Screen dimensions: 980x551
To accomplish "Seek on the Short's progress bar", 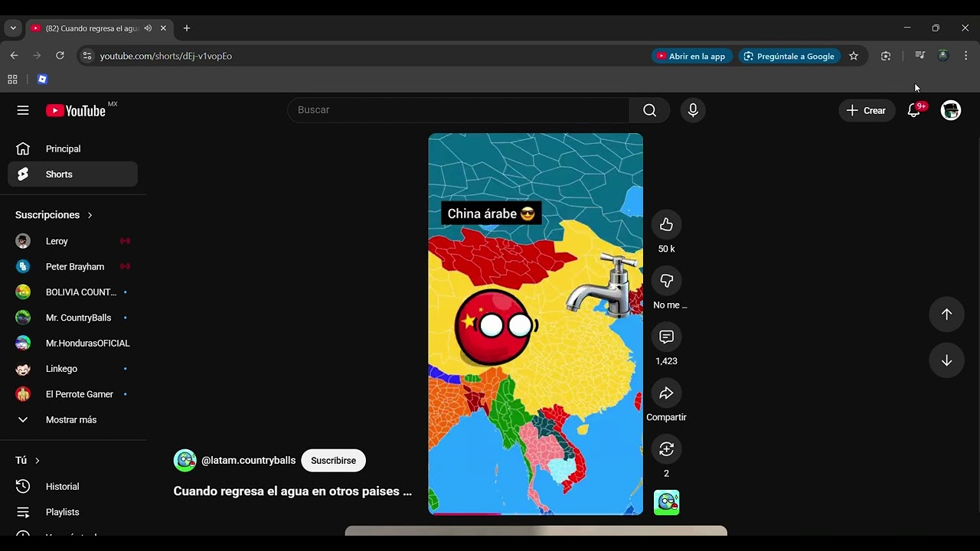I will pos(535,514).
